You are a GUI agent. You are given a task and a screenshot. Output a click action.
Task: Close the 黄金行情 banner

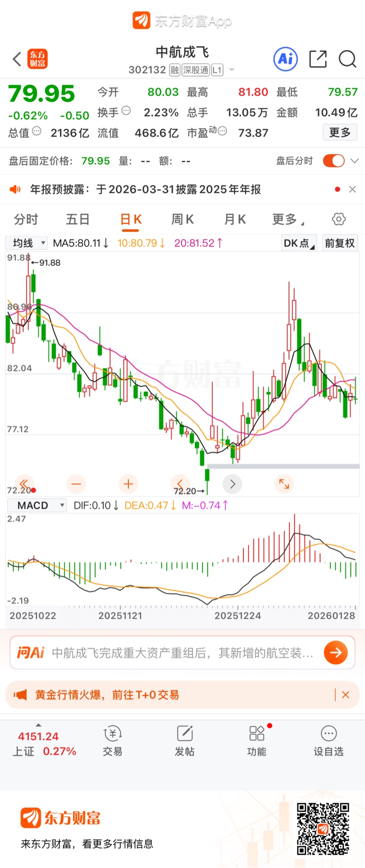(346, 695)
